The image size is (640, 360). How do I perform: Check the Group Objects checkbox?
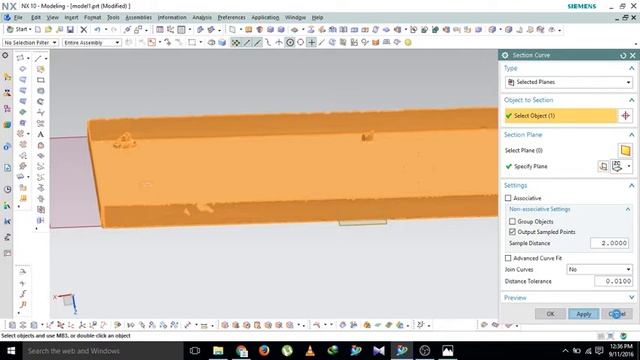512,221
